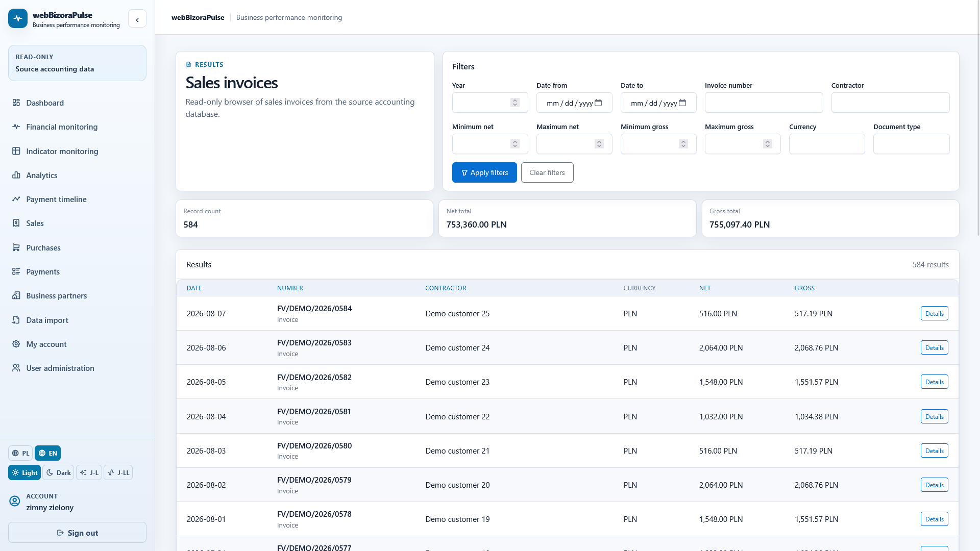Screen dimensions: 980x551
Task: Click the User administration people icon
Action: [16, 368]
